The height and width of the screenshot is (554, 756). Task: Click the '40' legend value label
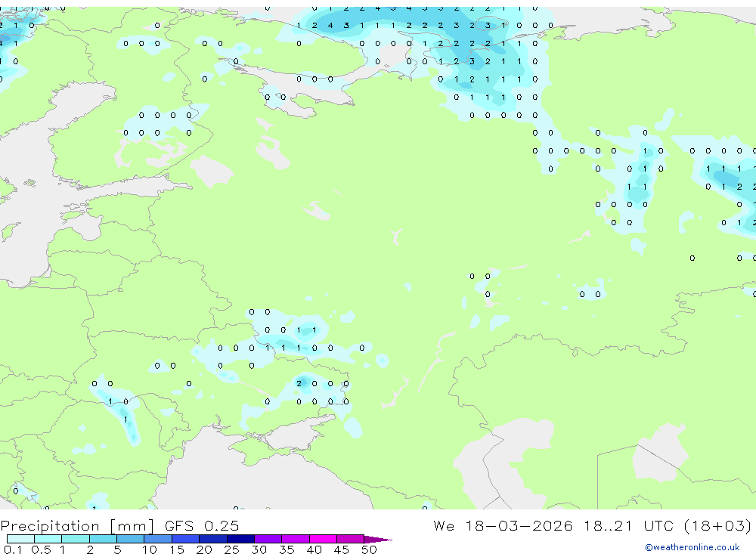314,549
